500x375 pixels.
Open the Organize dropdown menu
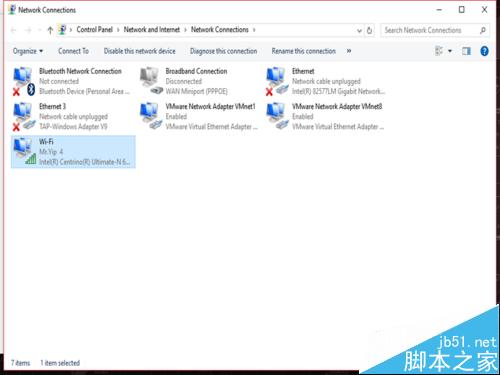pos(28,51)
